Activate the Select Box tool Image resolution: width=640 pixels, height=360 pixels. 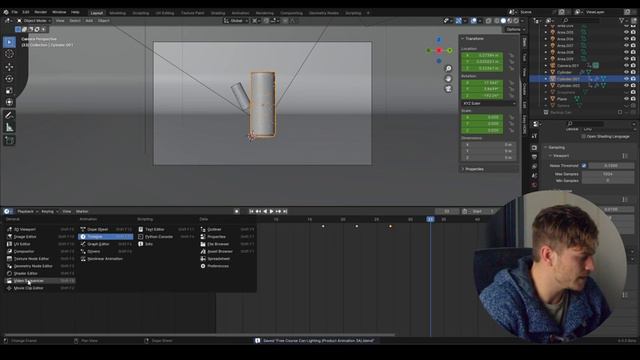tap(9, 42)
